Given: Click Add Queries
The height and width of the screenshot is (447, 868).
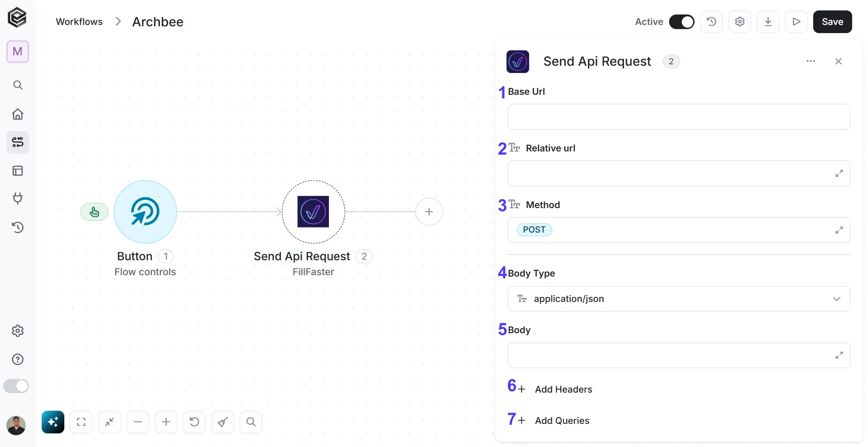Looking at the screenshot, I should coord(554,421).
